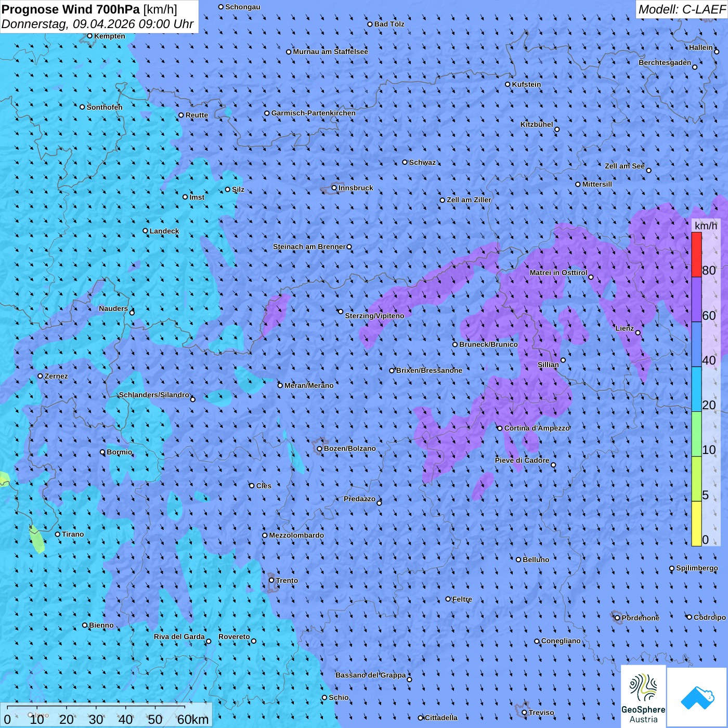Click the 'Schongau' label

tap(243, 7)
